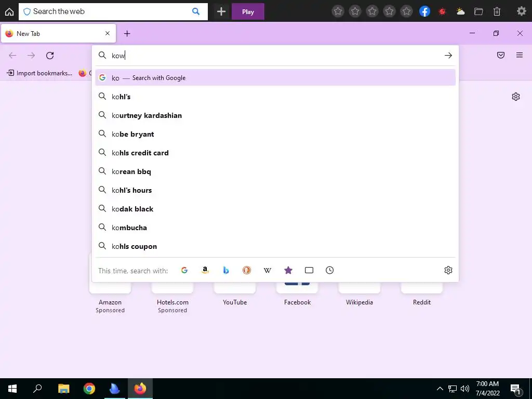
Task: Click the plus button beside Play
Action: (221, 11)
